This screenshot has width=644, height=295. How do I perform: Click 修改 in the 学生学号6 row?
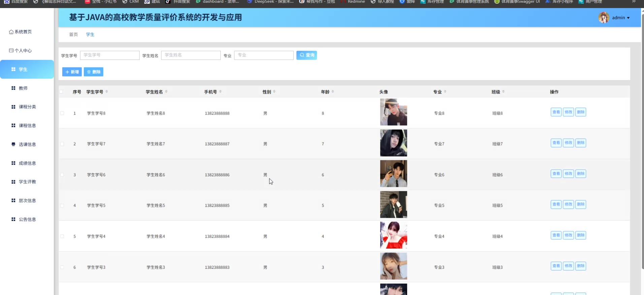(x=569, y=174)
